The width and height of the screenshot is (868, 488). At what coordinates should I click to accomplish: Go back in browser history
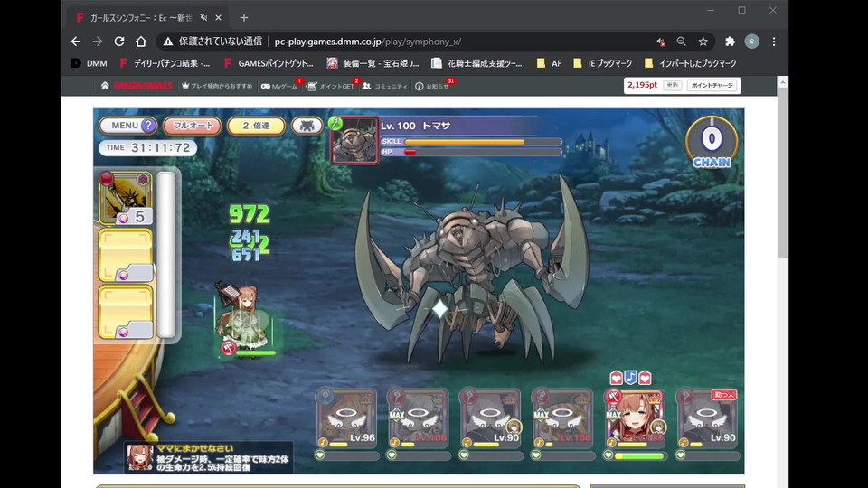coord(76,42)
